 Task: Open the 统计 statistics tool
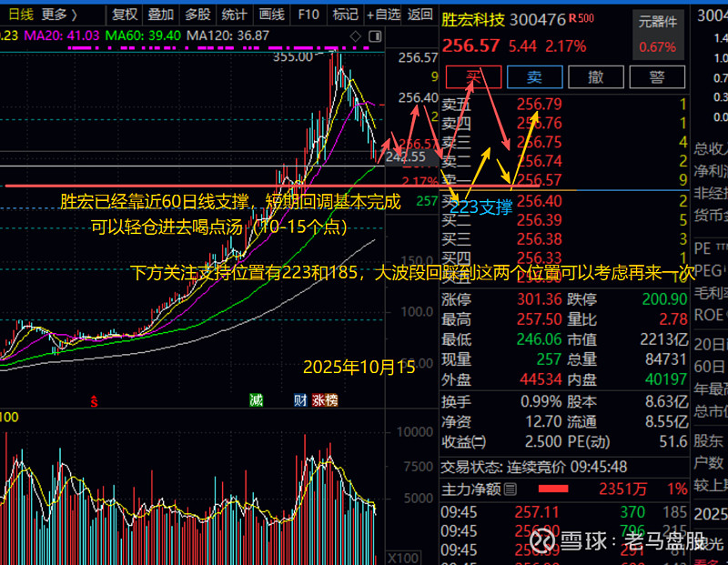[234, 15]
